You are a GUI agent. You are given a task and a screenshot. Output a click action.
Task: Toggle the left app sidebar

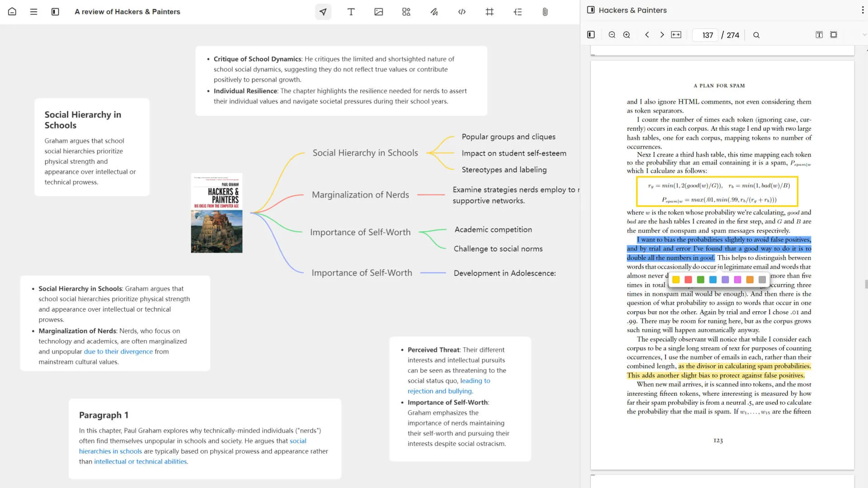55,11
